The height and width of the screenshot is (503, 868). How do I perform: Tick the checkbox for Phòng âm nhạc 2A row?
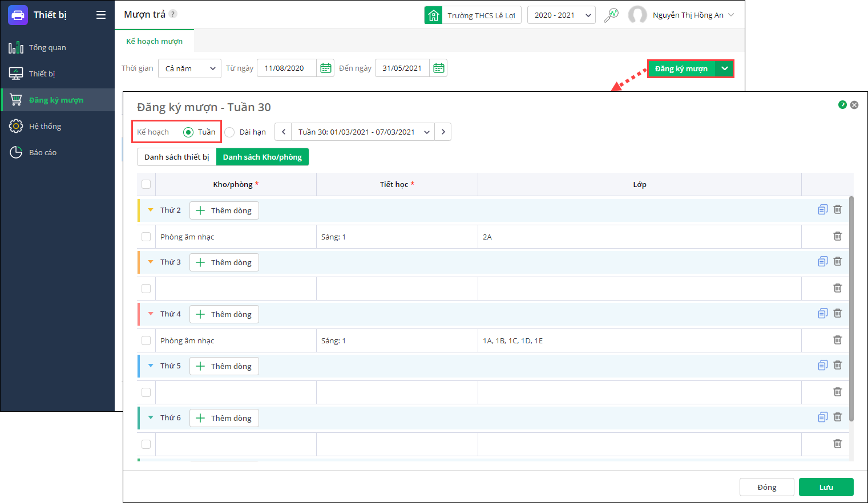[146, 237]
